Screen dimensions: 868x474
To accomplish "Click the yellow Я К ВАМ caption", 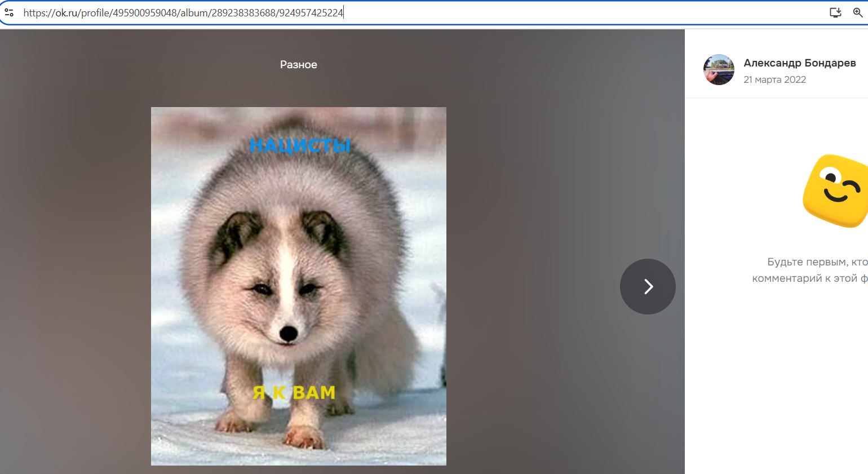I will coord(294,392).
